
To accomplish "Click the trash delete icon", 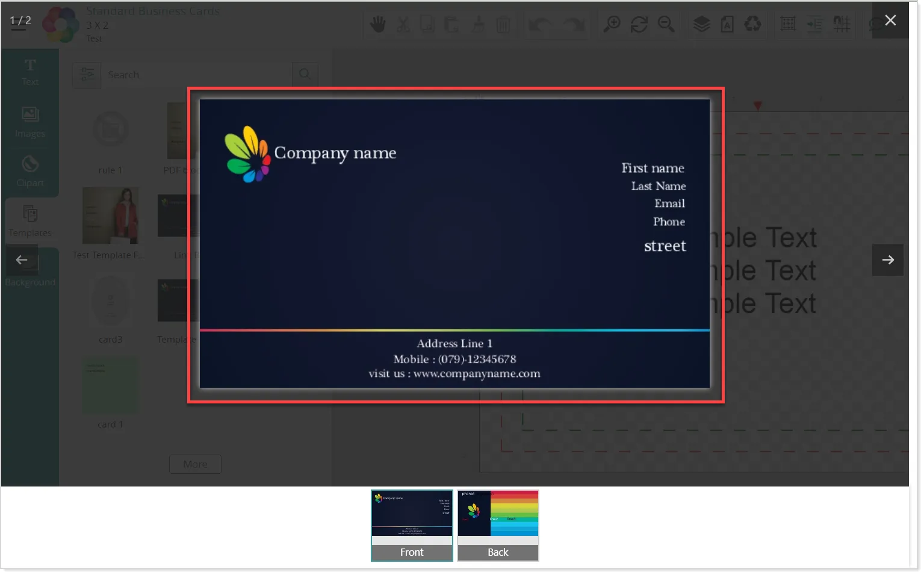I will (x=503, y=25).
